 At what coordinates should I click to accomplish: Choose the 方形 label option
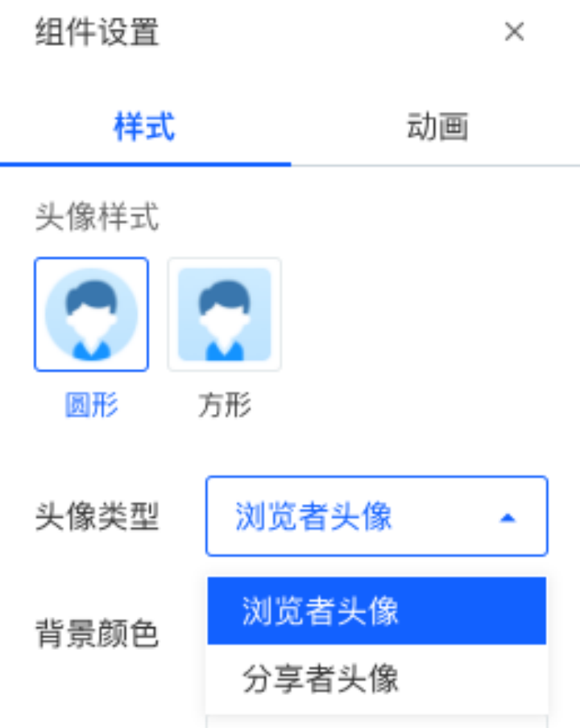225,405
